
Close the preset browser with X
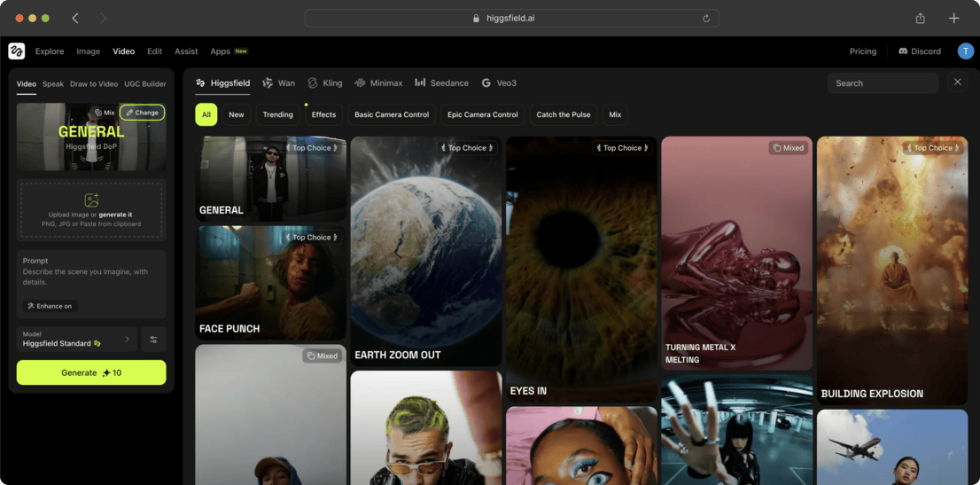point(957,82)
